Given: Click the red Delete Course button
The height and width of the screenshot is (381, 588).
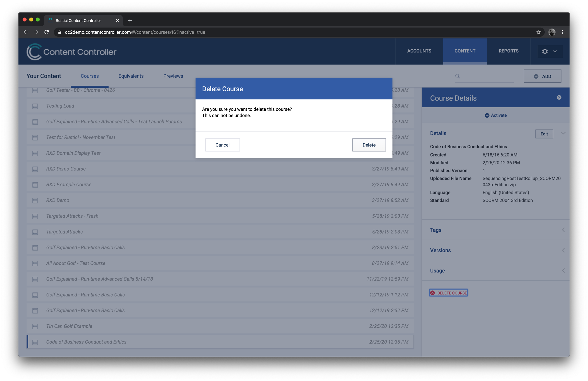Looking at the screenshot, I should coord(448,293).
